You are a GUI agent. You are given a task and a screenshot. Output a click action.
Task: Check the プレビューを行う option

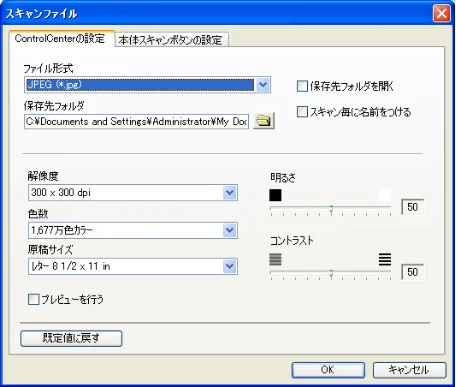pyautogui.click(x=33, y=299)
